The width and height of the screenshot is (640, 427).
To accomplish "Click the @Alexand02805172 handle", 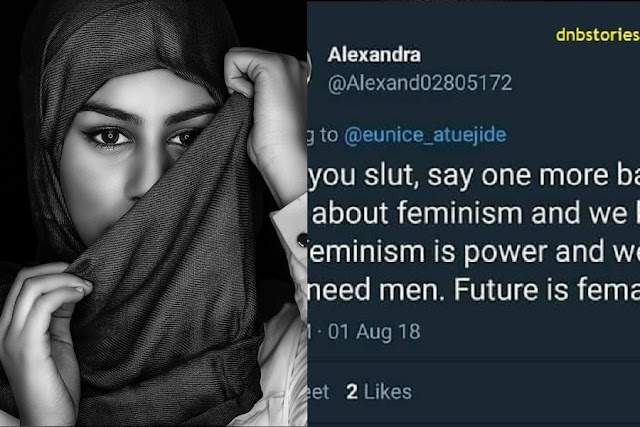I will point(420,83).
